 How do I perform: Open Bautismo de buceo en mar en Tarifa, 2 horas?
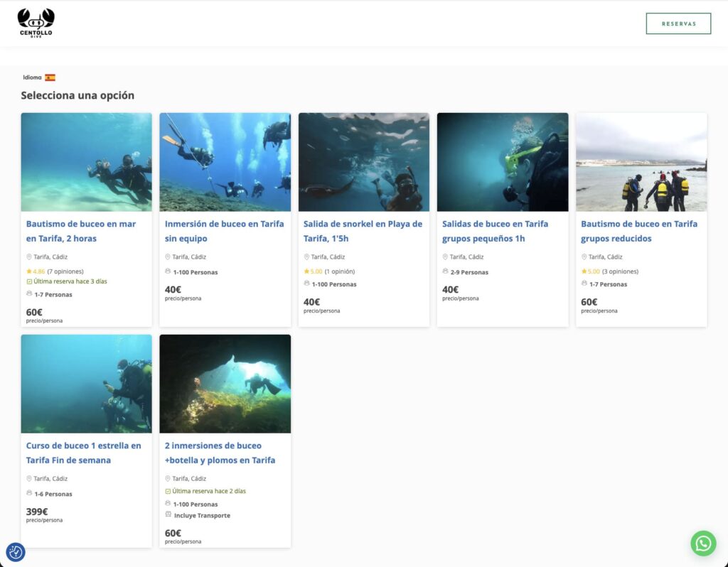coord(81,231)
